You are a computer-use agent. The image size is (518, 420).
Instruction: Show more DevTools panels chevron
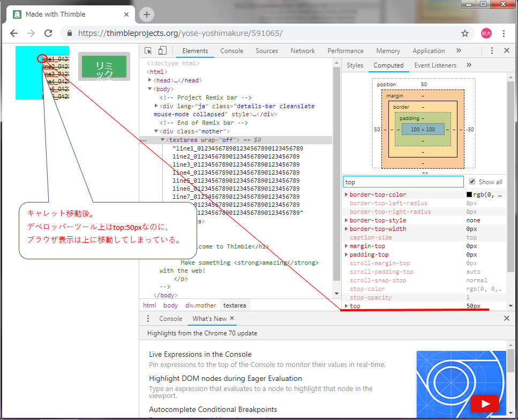tap(459, 51)
